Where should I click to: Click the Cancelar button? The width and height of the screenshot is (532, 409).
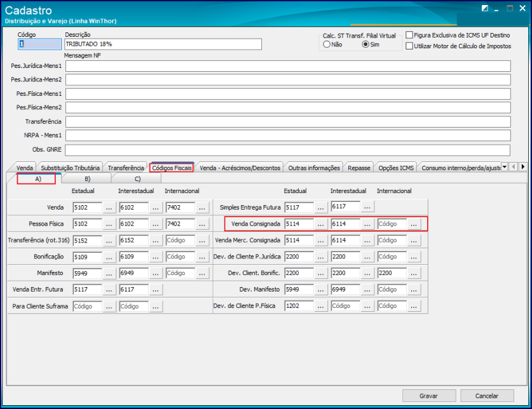coord(487,396)
